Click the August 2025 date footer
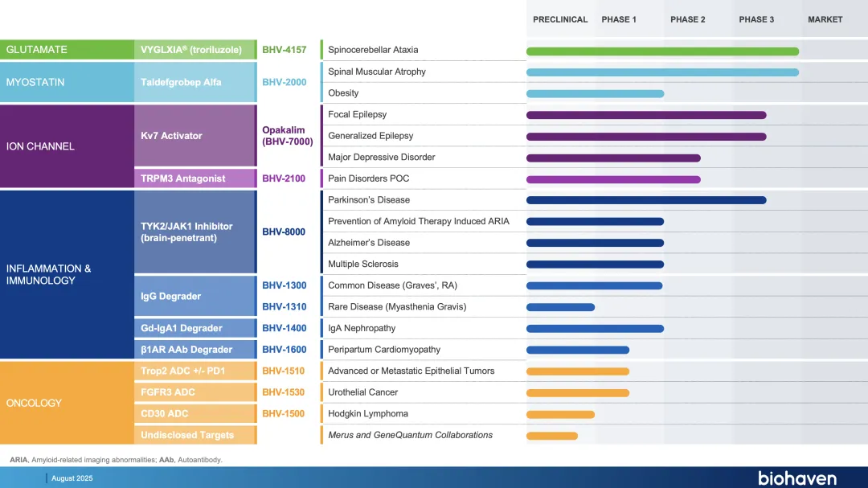Screen dimensions: 868x488 click(72, 478)
